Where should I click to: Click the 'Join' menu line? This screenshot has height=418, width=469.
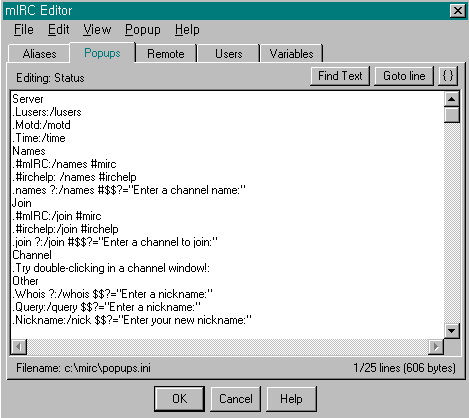click(x=22, y=203)
